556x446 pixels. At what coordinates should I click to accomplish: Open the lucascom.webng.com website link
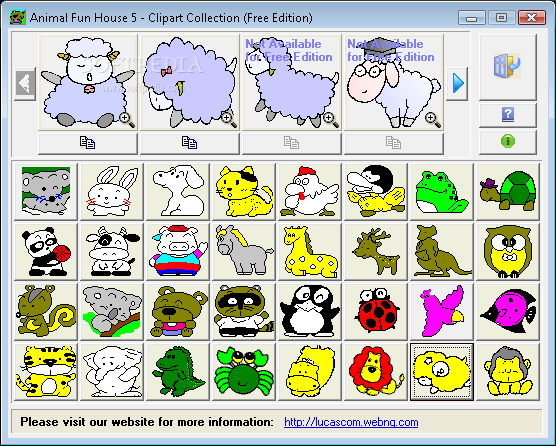(351, 422)
